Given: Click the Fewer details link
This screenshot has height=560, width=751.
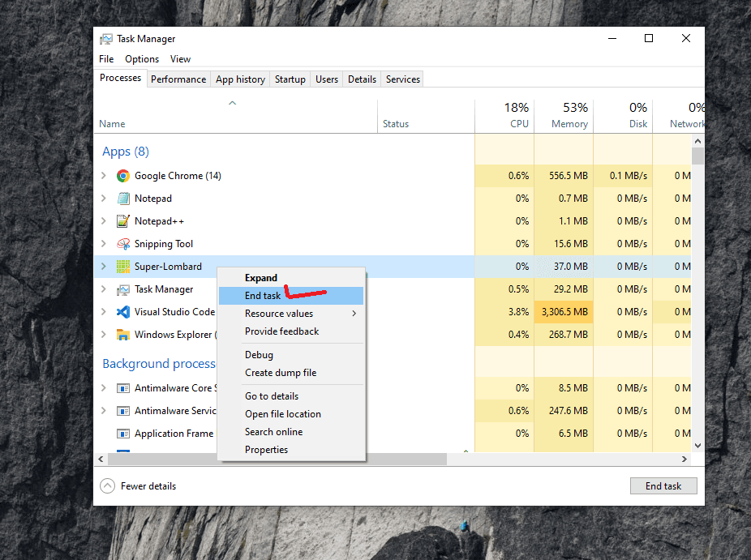Looking at the screenshot, I should pyautogui.click(x=148, y=486).
